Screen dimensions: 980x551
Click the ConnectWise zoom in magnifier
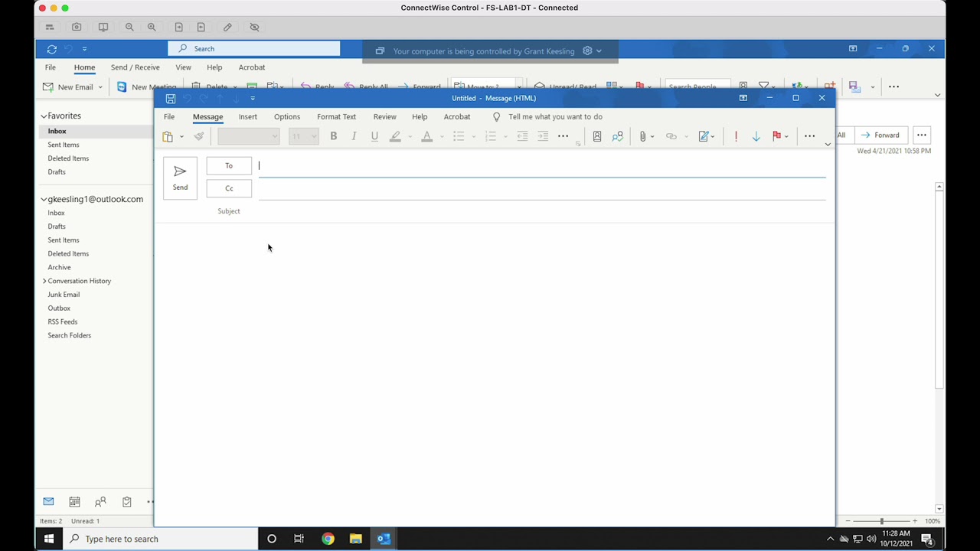click(x=152, y=28)
